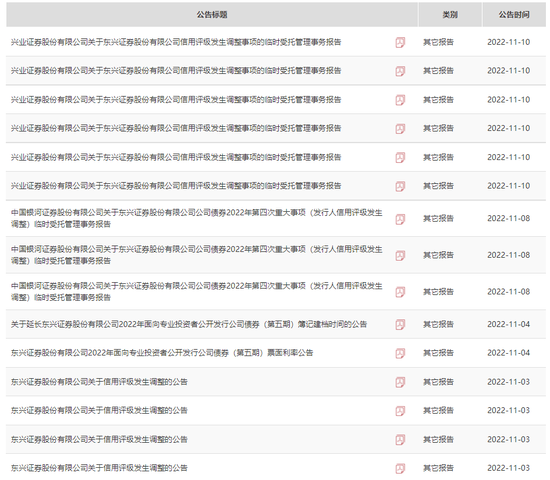Open last 兴业证券…临时受托管理事务报告 title link

pyautogui.click(x=176, y=186)
